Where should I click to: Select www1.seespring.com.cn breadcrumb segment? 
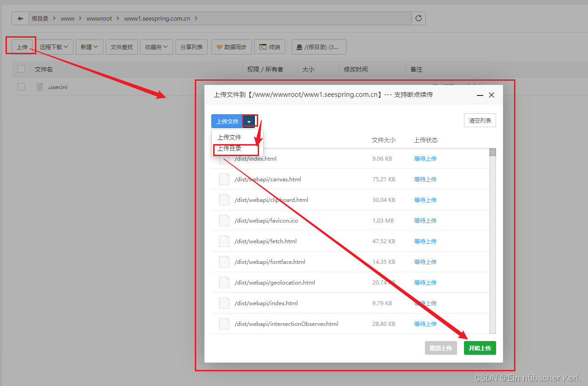pyautogui.click(x=157, y=18)
